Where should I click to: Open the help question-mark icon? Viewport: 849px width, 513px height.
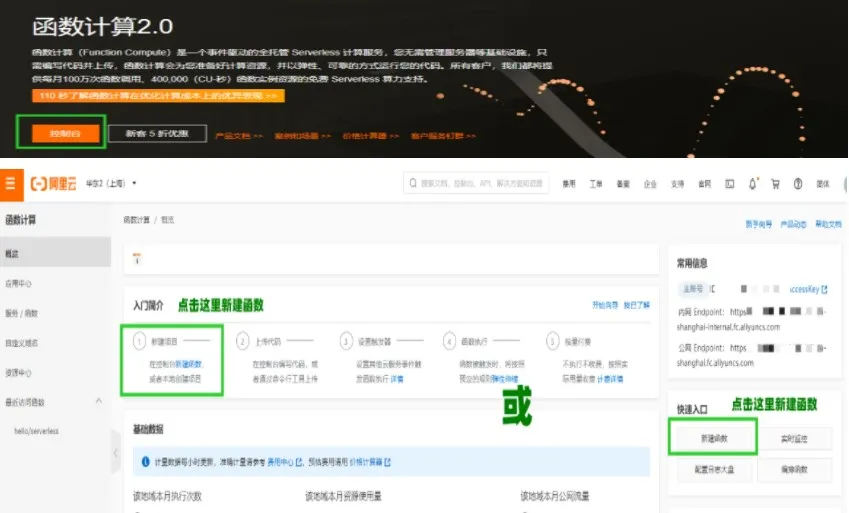[x=798, y=184]
